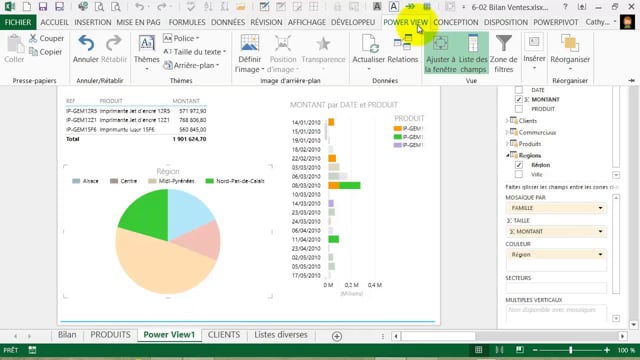Open the Thèmes gallery icon

[146, 44]
